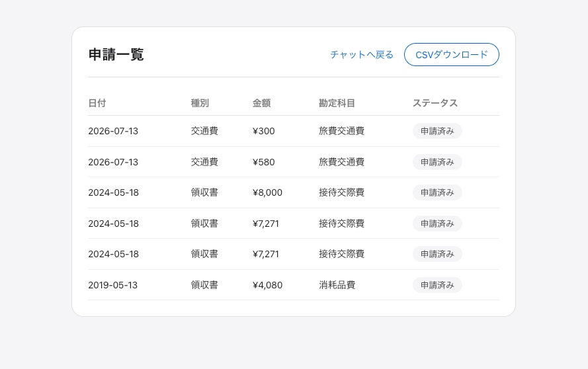Click the date in the ¥8,000 row
588x369 pixels.
[x=114, y=192]
